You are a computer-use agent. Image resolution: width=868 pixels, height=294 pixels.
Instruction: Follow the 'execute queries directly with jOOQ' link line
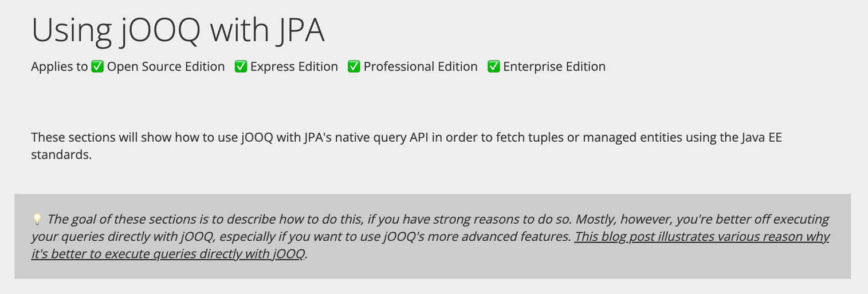tap(168, 254)
